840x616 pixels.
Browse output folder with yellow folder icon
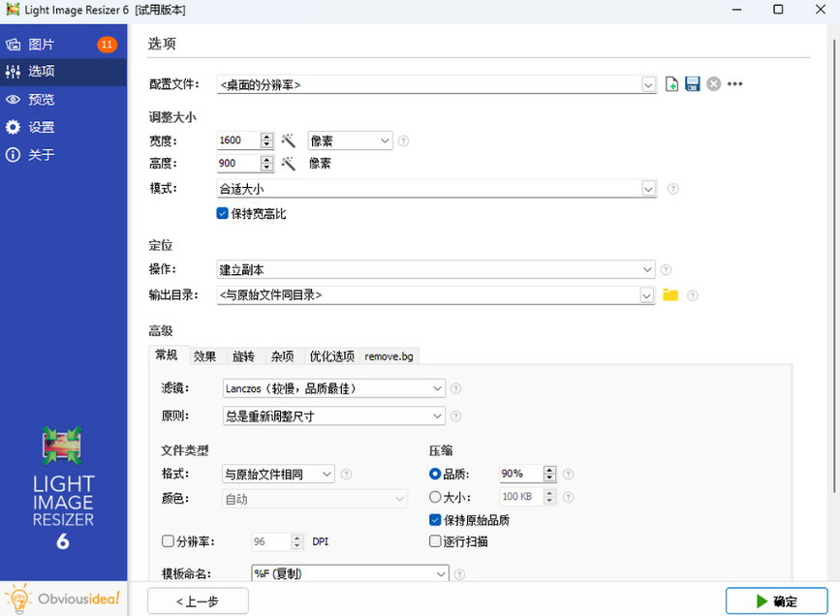[670, 295]
